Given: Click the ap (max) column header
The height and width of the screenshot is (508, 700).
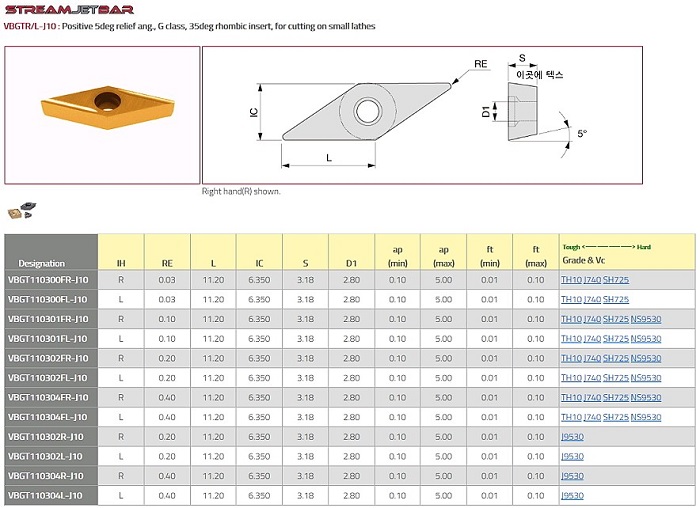Looking at the screenshot, I should point(443,257).
